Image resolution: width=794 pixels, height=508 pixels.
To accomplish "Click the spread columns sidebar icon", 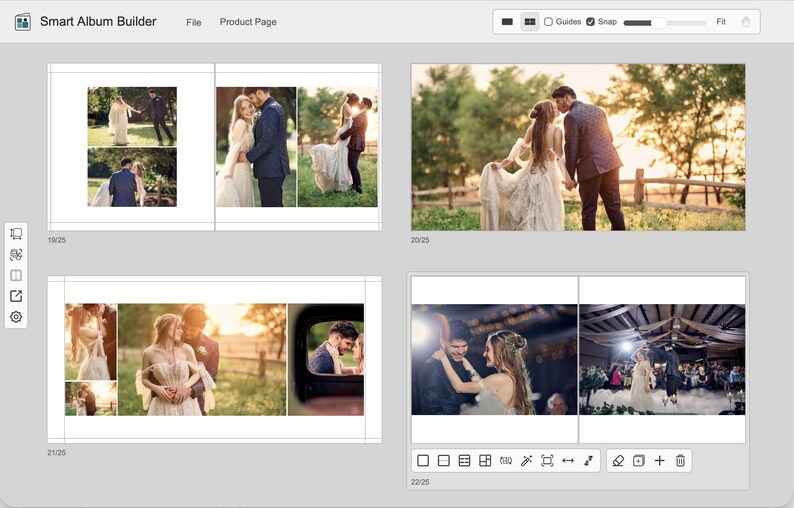I will coord(16,275).
